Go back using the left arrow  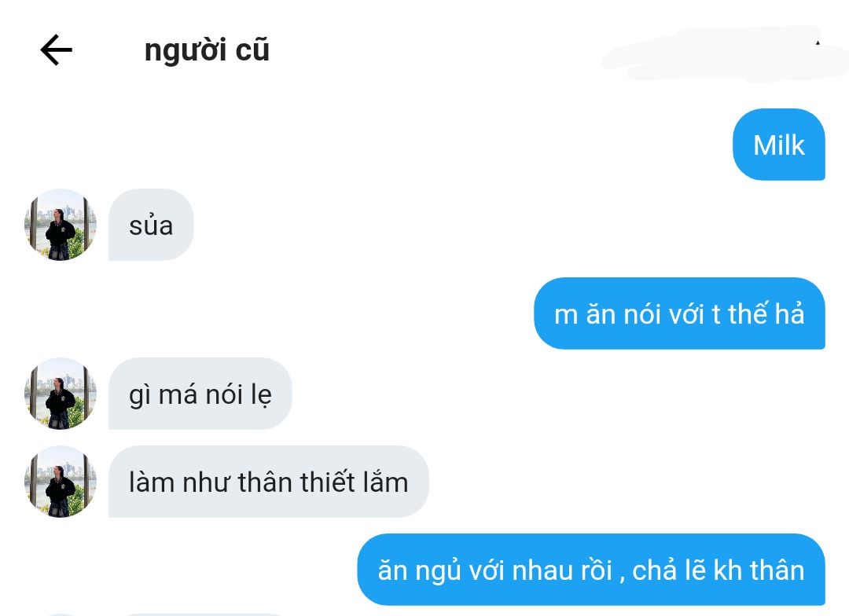pos(57,49)
